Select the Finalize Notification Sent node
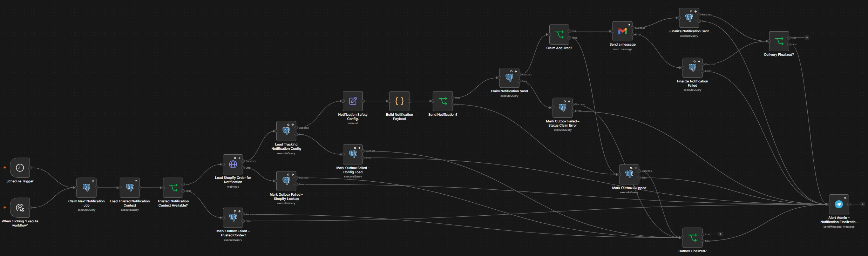 689,18
